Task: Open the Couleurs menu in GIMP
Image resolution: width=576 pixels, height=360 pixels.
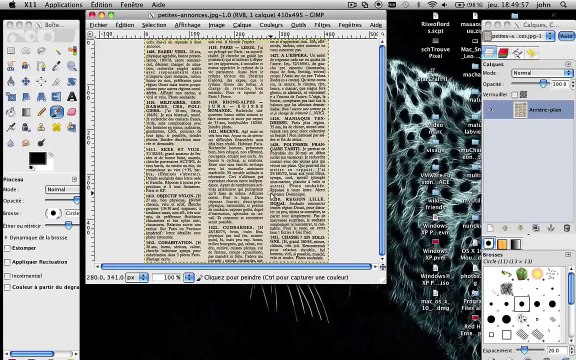Action: [x=271, y=25]
